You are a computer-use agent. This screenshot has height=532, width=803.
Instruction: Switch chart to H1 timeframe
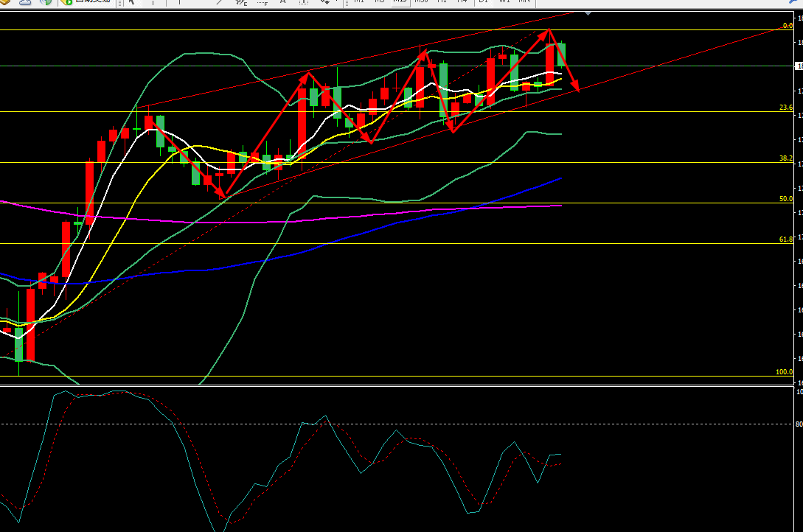[442, 1]
